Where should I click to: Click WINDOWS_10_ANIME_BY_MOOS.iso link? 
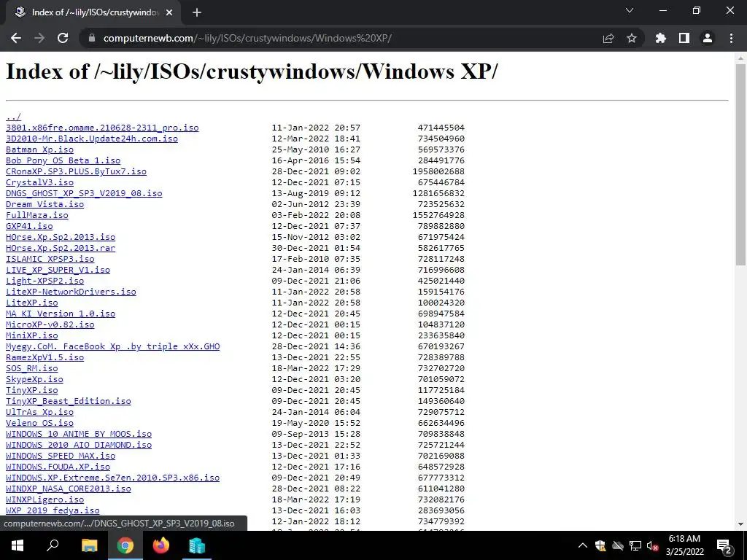pyautogui.click(x=79, y=435)
